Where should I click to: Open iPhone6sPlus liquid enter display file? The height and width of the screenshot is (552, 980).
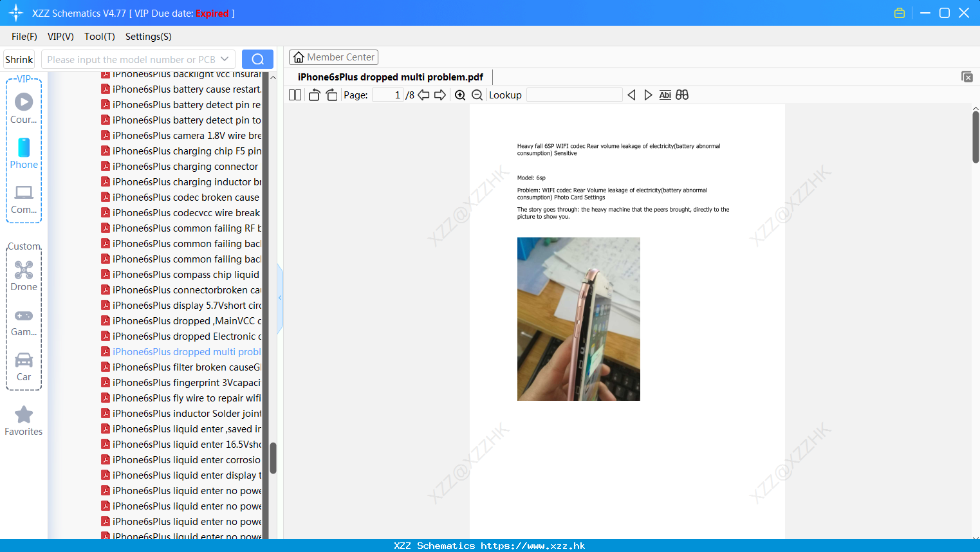pyautogui.click(x=181, y=475)
